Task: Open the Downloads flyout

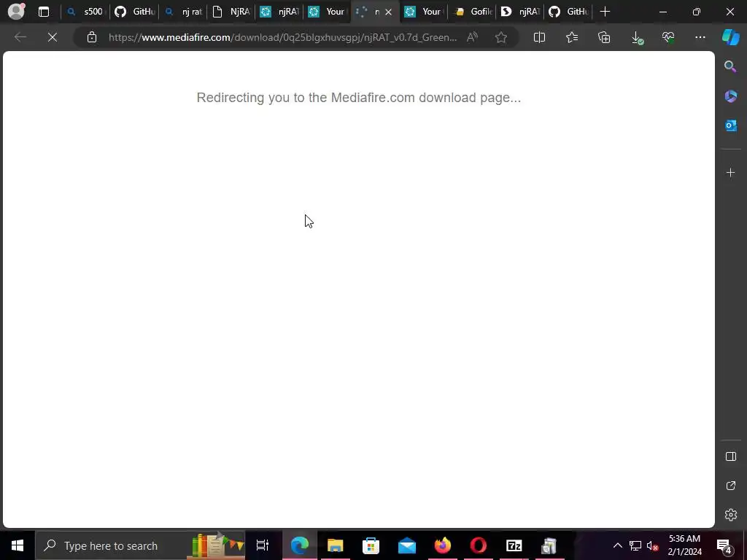Action: [x=636, y=38]
